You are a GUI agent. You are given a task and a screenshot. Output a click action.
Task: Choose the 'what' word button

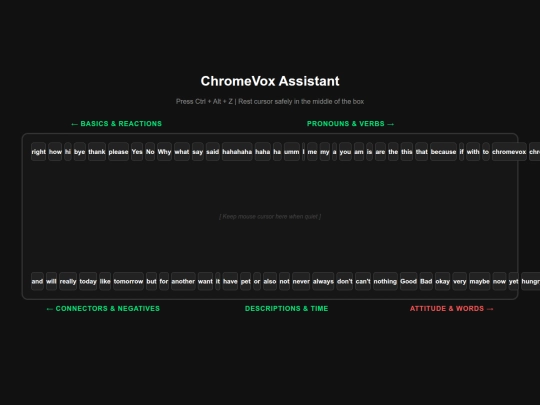point(182,152)
